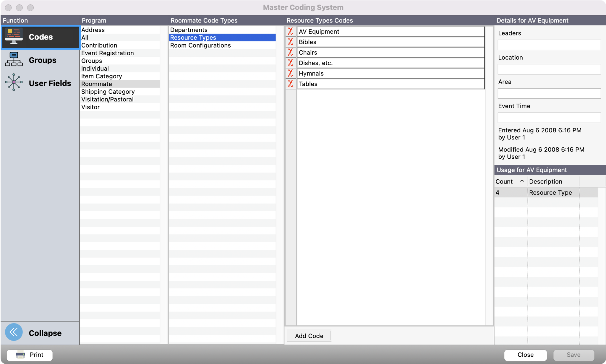
Task: Remove the Hymnals code via red X
Action: click(290, 73)
